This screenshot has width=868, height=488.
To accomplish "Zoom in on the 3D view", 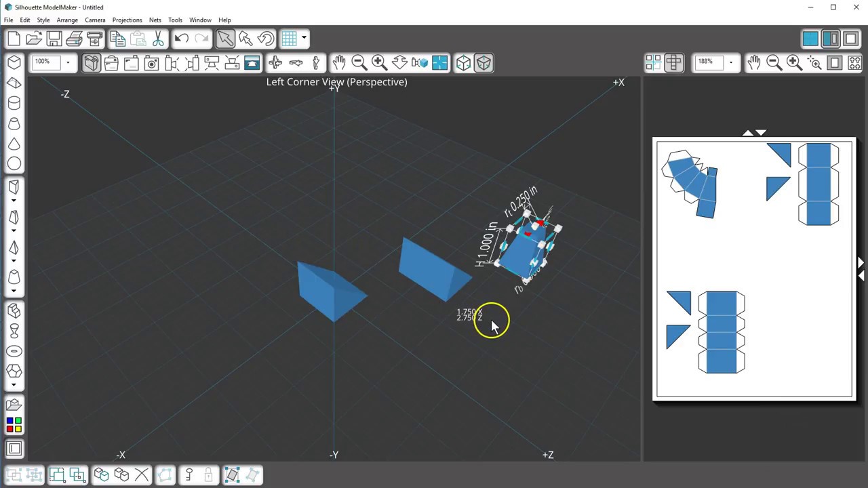I will pyautogui.click(x=379, y=63).
